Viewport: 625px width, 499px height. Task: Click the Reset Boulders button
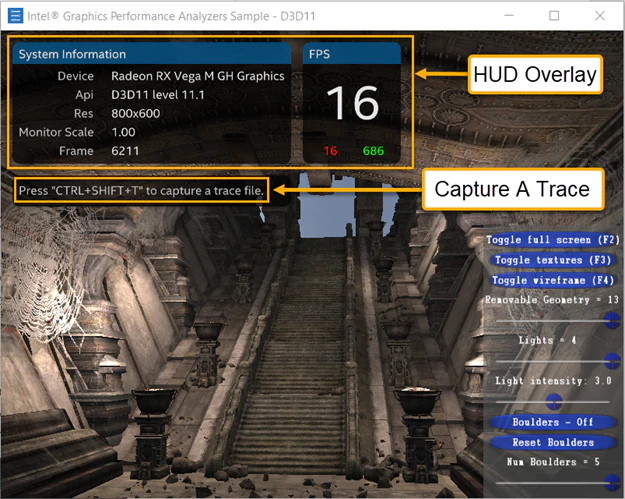552,442
